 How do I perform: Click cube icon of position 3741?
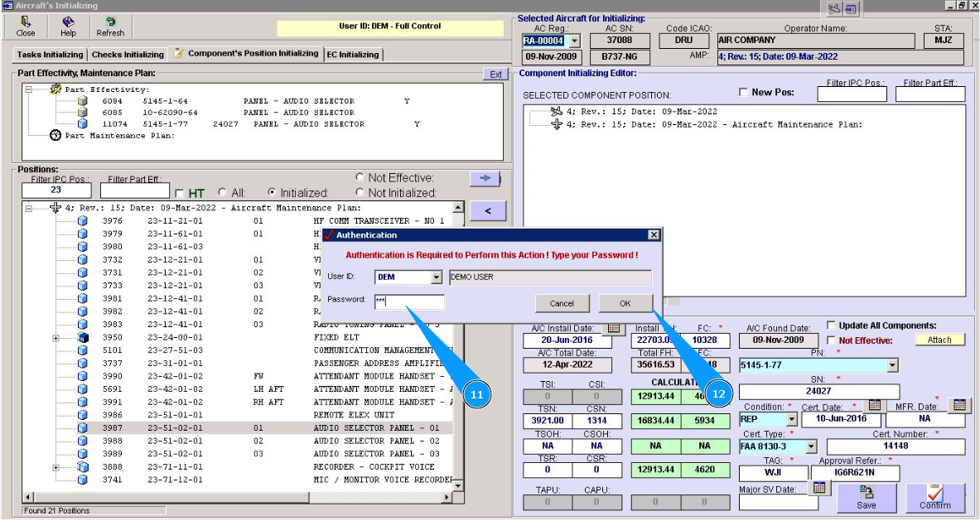point(83,480)
